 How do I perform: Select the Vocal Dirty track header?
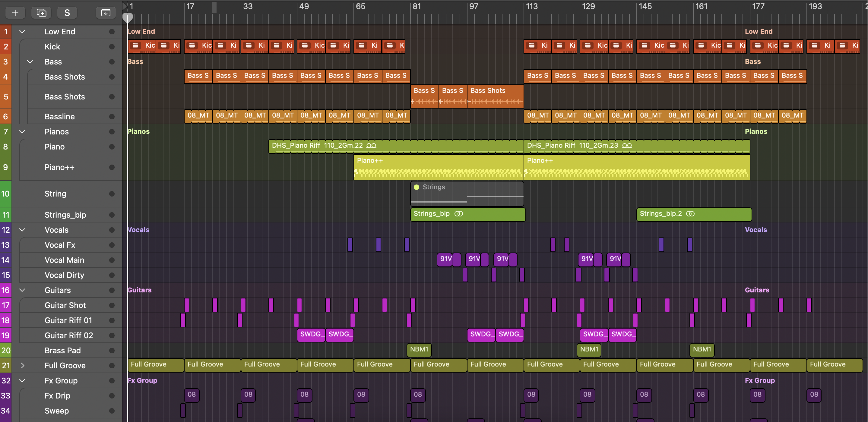[x=71, y=275]
